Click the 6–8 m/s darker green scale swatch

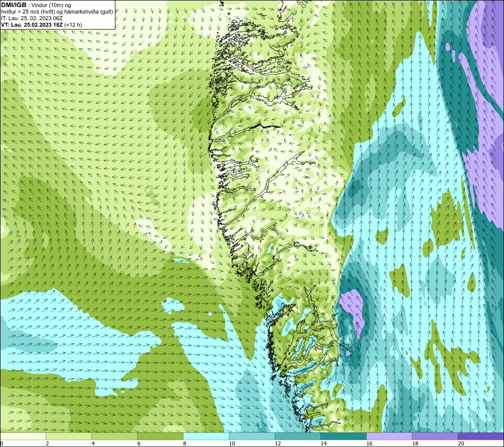(160, 436)
